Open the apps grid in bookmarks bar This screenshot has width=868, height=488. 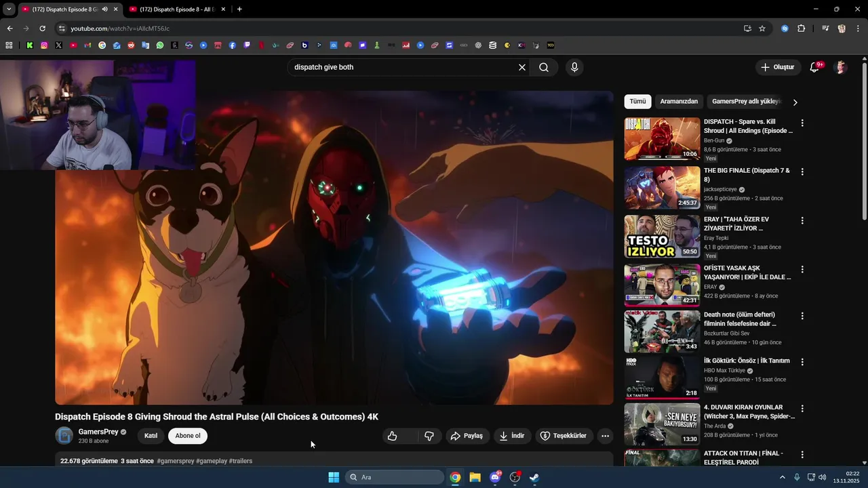pyautogui.click(x=9, y=45)
